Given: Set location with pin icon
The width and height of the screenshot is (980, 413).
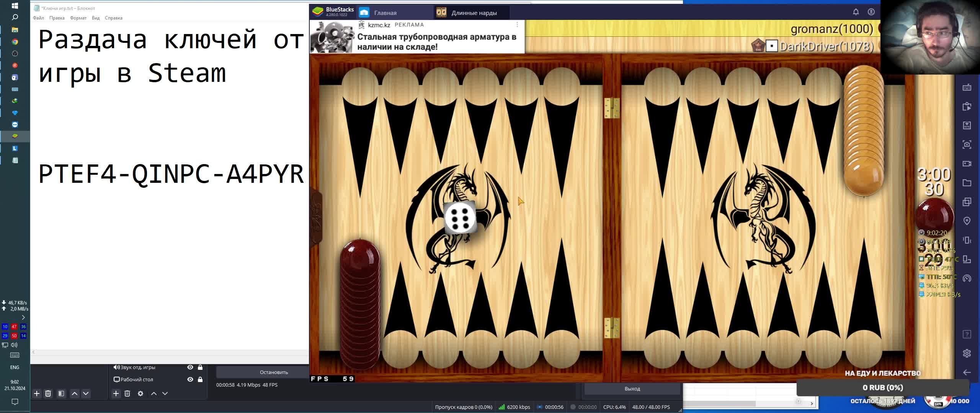Looking at the screenshot, I should coord(967,221).
